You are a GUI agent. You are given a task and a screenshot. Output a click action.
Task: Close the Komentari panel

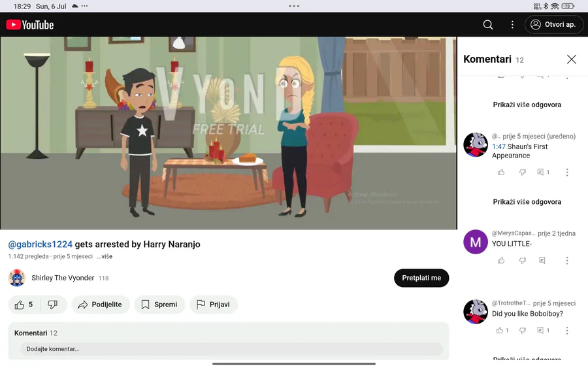click(572, 59)
